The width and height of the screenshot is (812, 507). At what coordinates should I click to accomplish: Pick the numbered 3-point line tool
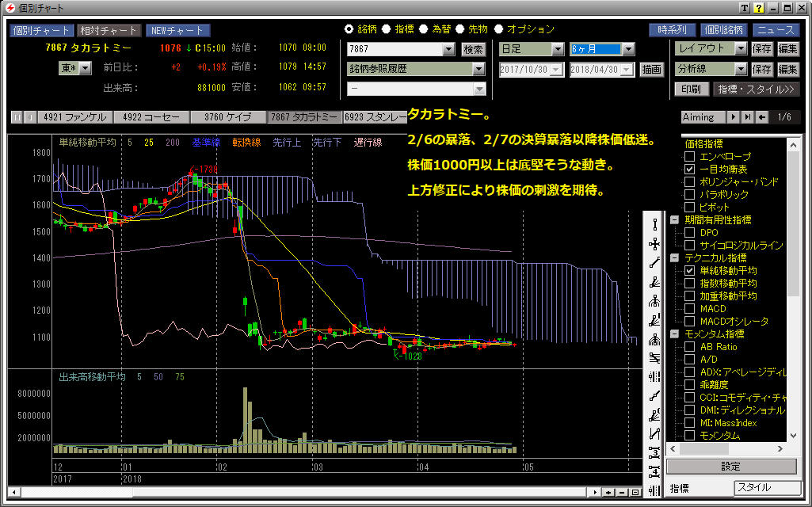654,452
